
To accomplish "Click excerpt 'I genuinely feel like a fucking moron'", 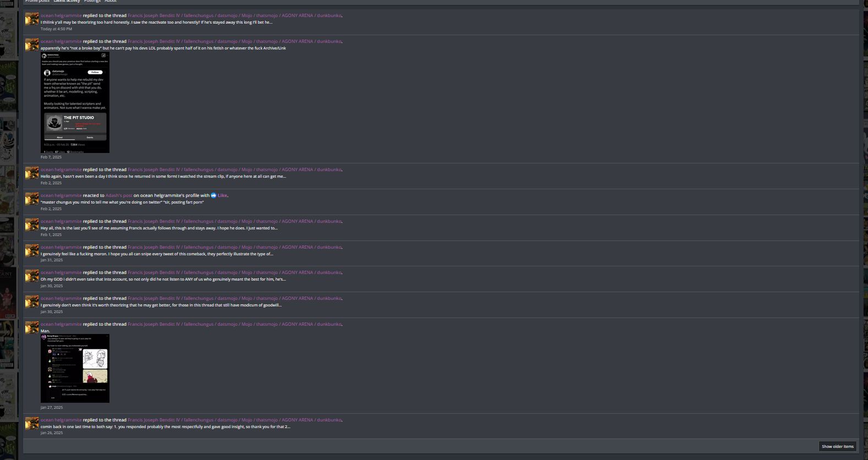I will click(157, 254).
